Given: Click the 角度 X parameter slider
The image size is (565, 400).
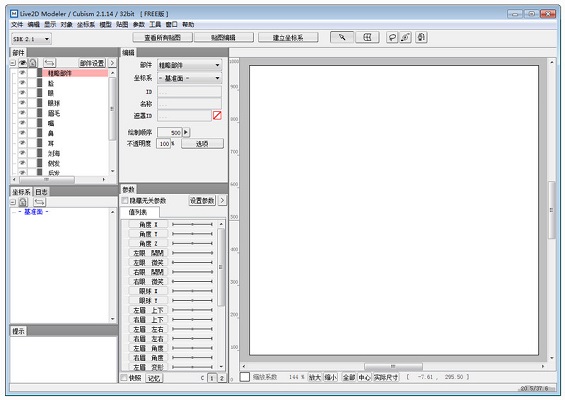Looking at the screenshot, I should (192, 225).
